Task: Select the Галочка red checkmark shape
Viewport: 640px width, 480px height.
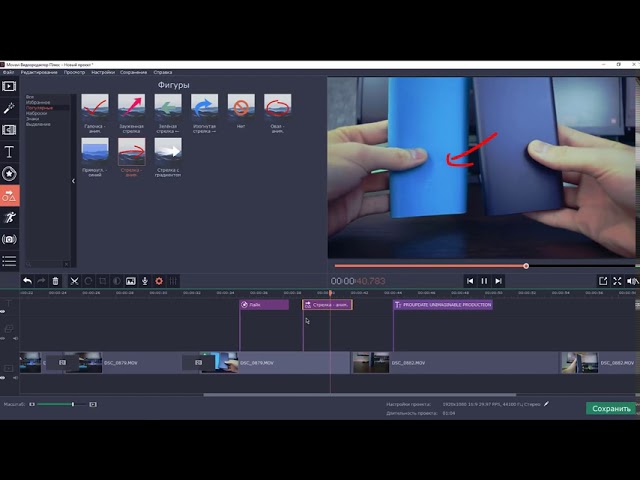Action: pos(95,108)
